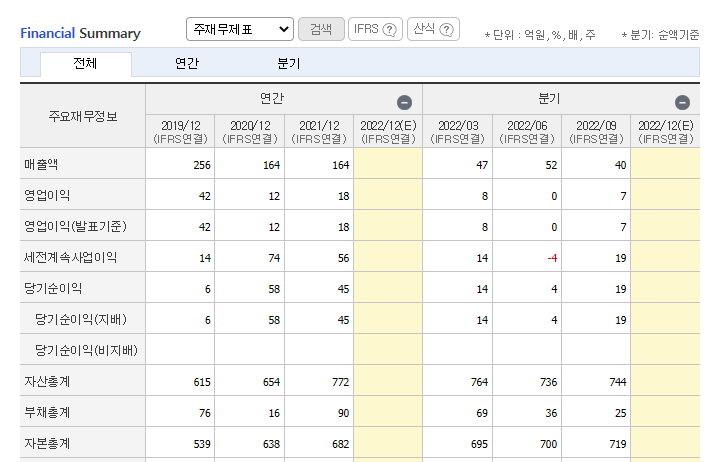Open the 주재무제표 dropdown
Image resolution: width=709 pixels, height=462 pixels.
coord(240,29)
